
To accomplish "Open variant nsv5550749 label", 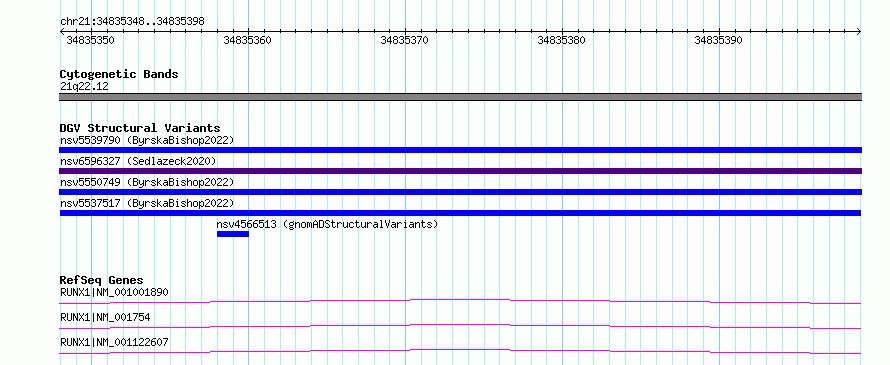I will pos(147,182).
